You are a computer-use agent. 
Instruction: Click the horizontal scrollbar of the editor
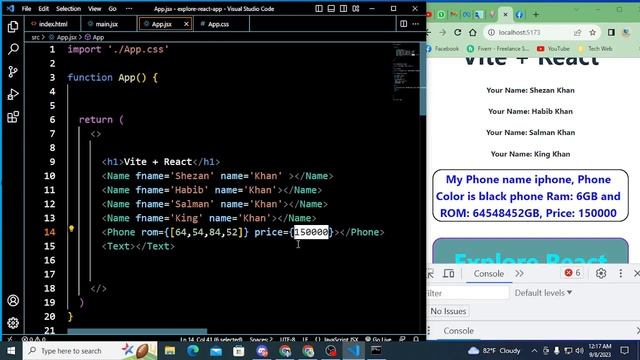tap(137, 331)
